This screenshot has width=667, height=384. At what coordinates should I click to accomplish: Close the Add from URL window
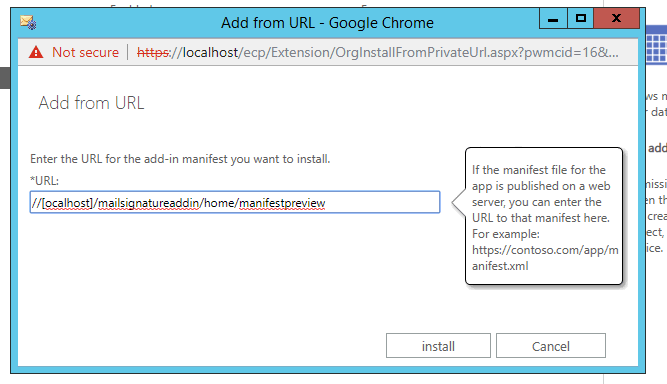point(616,19)
